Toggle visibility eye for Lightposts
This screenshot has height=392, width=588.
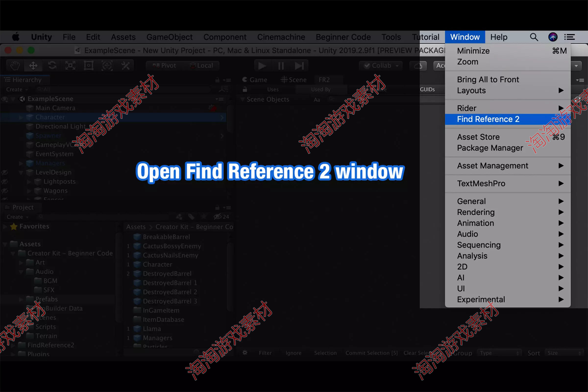[4, 182]
